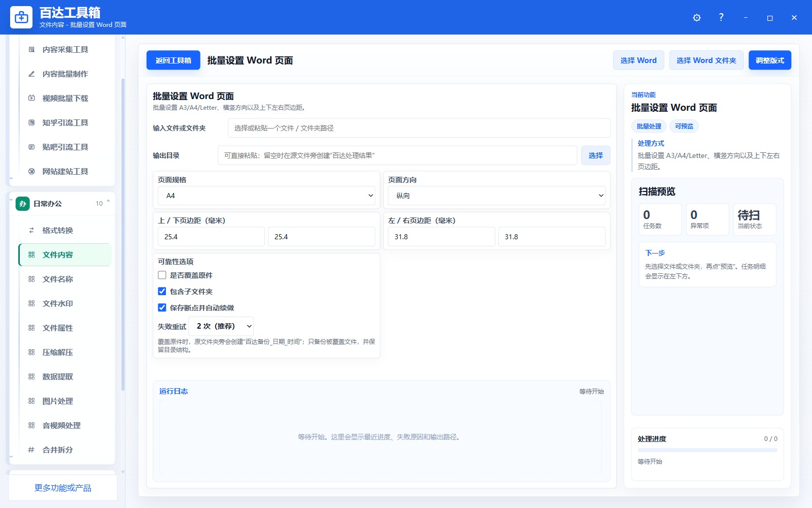This screenshot has height=508, width=812.
Task: Click the 知乎引流工具 sidebar icon
Action: (x=31, y=123)
